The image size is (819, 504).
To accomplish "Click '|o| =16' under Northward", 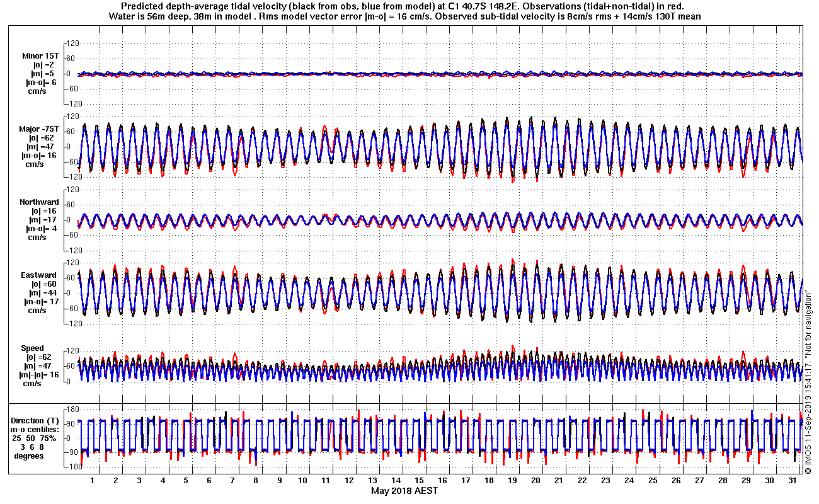I will [x=43, y=211].
